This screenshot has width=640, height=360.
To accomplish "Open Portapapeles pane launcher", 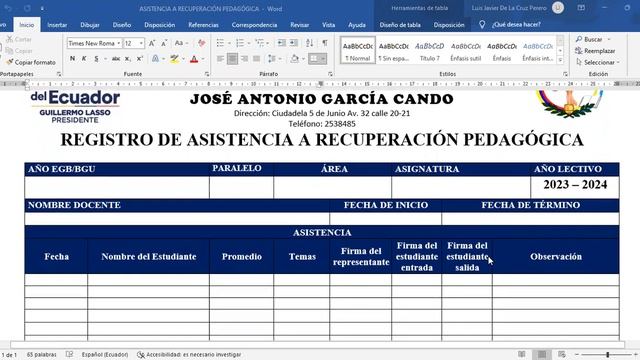I will tap(59, 74).
